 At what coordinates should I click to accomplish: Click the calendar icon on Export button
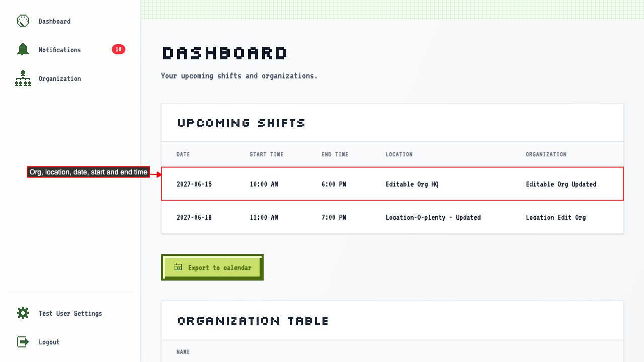[x=178, y=267]
